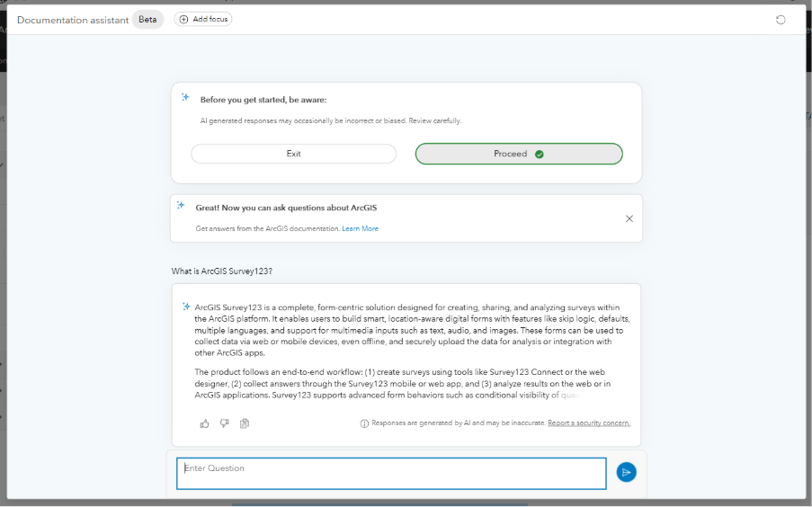Click the info icon beside the AI disclaimer

click(x=364, y=423)
